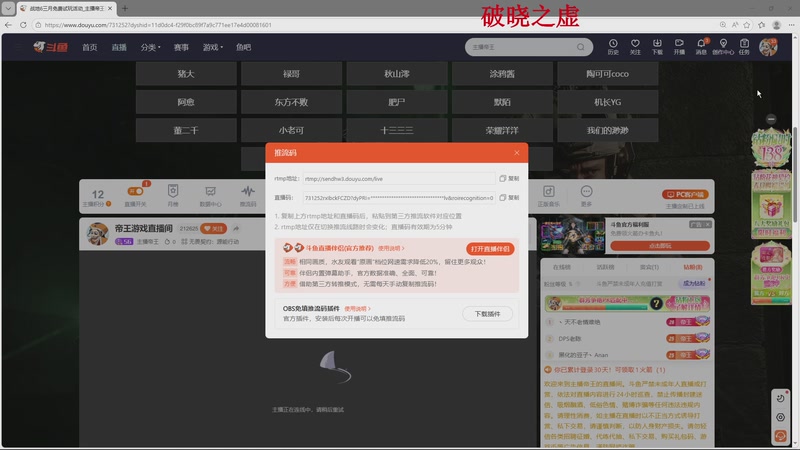The image size is (800, 450).
Task: Go to 首页 in the navigation
Action: [x=89, y=47]
